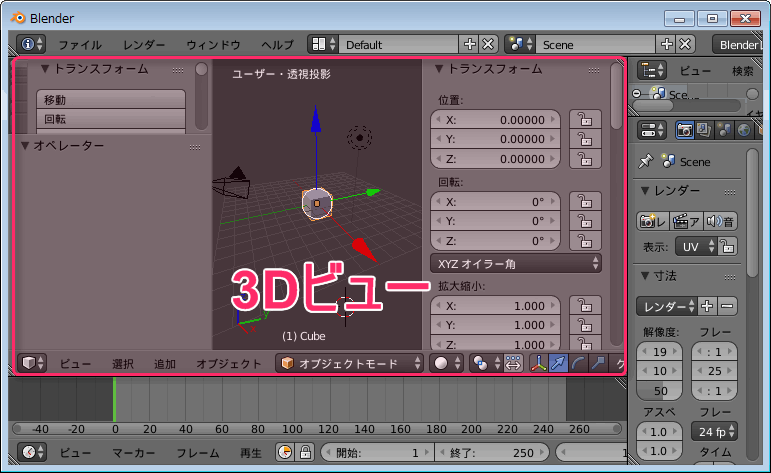Delete the current Scene with X button
The image size is (771, 473).
coord(685,44)
